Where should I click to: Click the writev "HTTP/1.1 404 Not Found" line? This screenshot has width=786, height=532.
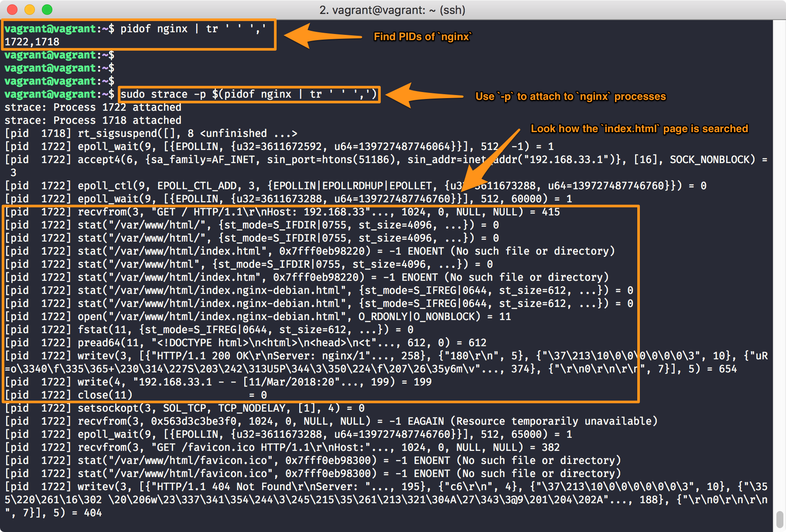click(386, 500)
